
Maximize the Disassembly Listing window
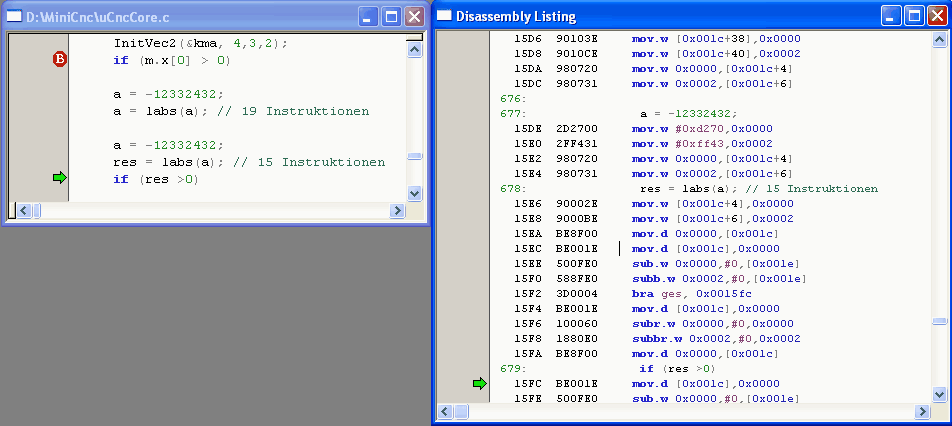[914, 16]
